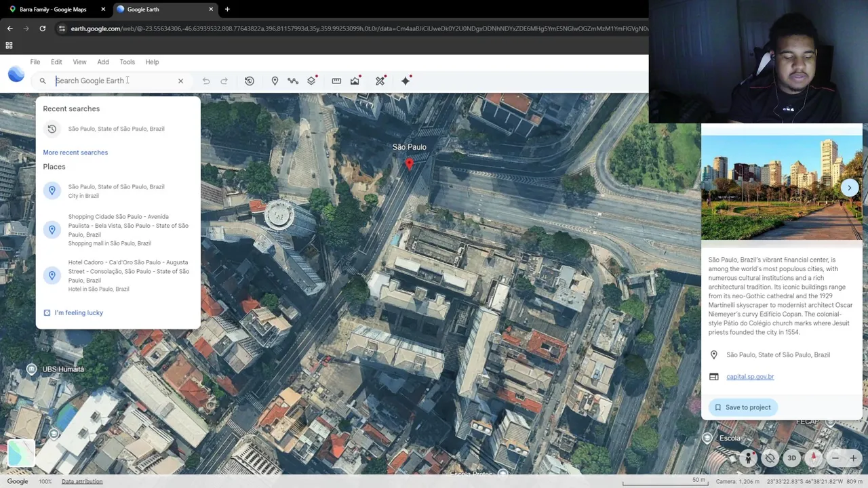Screen dimensions: 868x488
Task: Open Data attribution link
Action: click(x=82, y=481)
